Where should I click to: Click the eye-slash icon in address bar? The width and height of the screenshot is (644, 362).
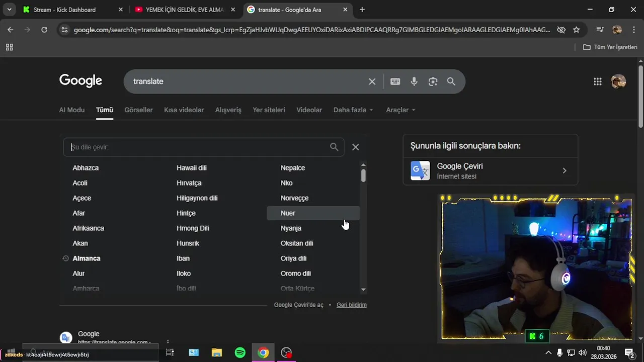point(561,30)
